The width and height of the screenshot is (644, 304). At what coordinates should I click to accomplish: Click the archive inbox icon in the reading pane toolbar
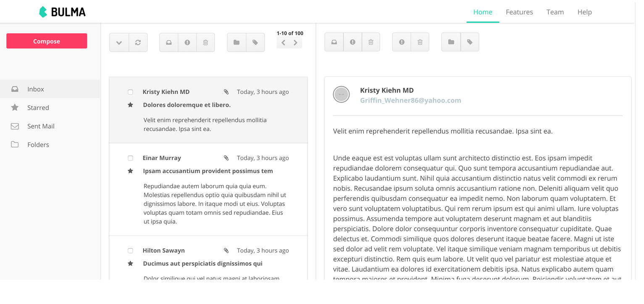[x=334, y=42]
